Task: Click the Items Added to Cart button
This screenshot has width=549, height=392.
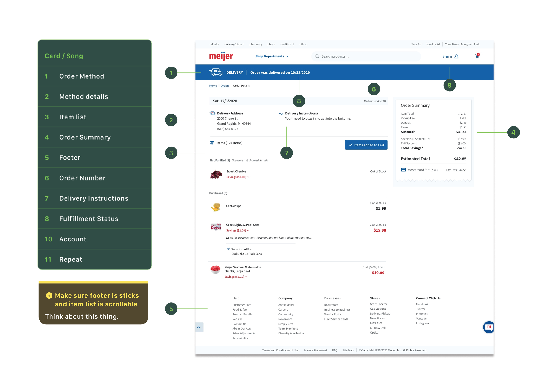Action: (366, 145)
